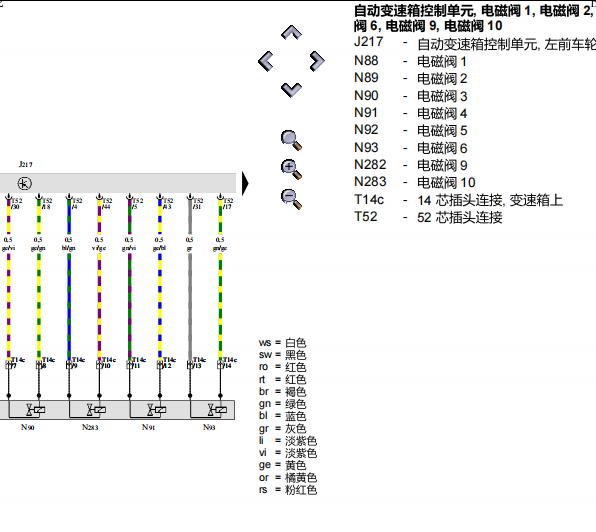
Task: Click connector pin T52/17
Action: click(x=228, y=203)
